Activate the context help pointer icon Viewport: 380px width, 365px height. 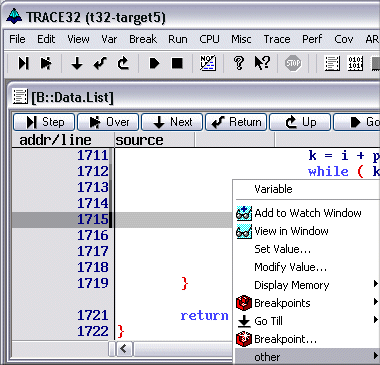262,63
